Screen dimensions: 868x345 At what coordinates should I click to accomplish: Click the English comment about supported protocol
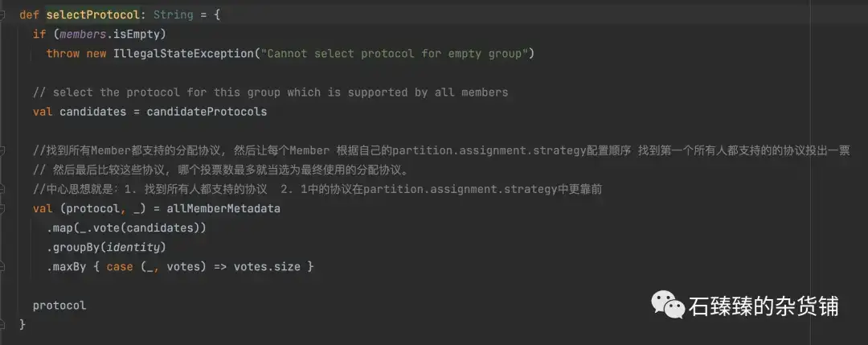pos(270,92)
